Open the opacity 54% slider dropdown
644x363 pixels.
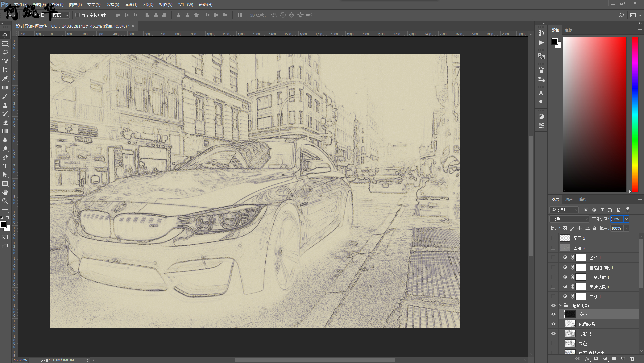[626, 219]
